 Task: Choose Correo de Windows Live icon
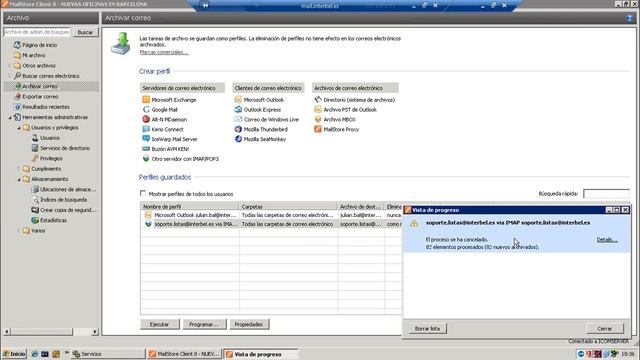pyautogui.click(x=238, y=119)
